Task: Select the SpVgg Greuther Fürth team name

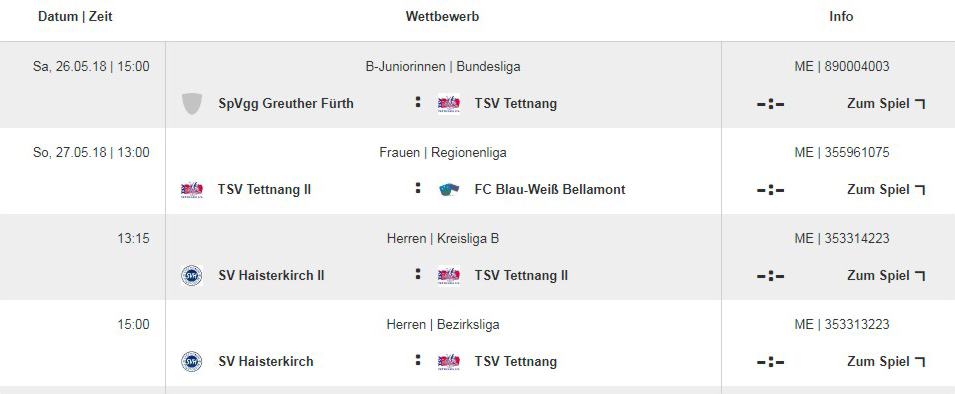Action: point(286,104)
